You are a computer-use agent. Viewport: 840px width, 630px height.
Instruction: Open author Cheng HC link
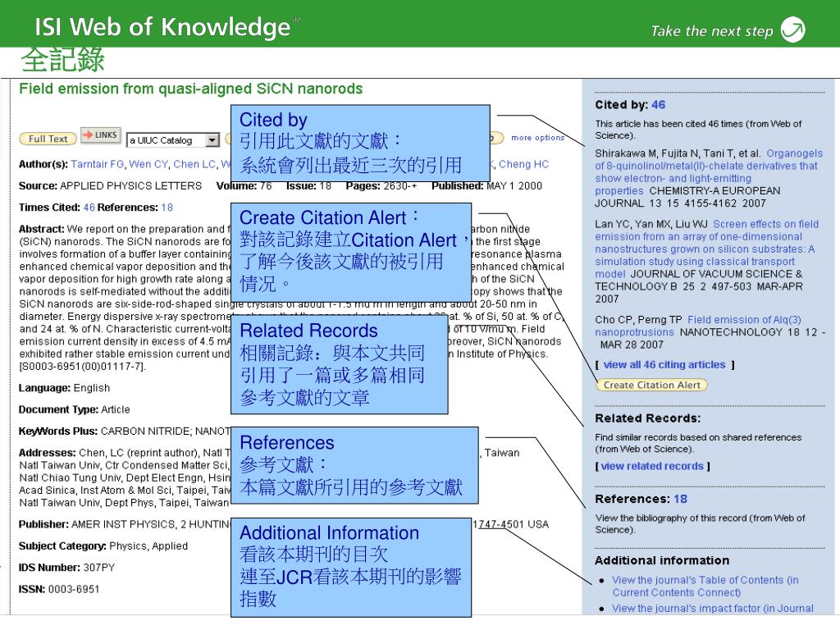523,164
